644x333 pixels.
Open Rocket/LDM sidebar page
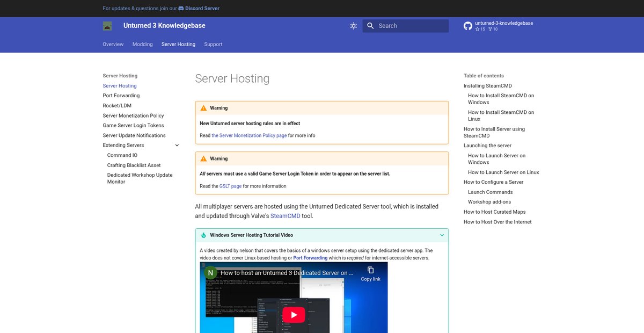pyautogui.click(x=117, y=106)
